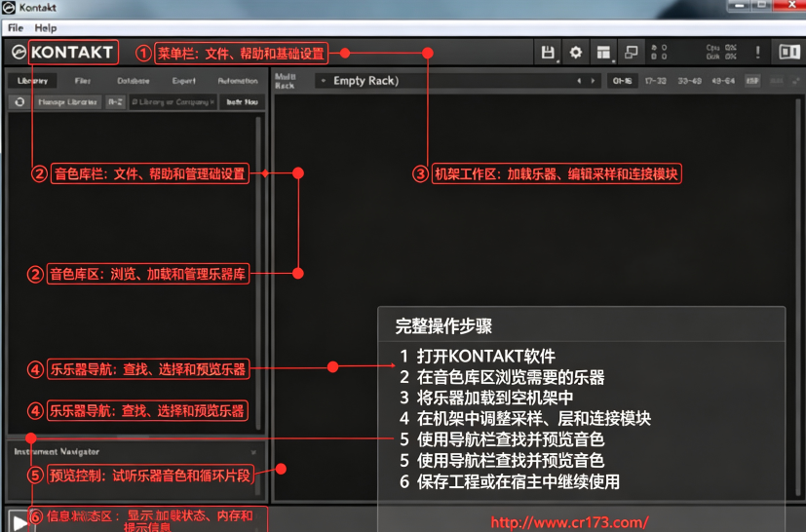
Task: Toggle the Instr Nav button
Action: pyautogui.click(x=242, y=101)
